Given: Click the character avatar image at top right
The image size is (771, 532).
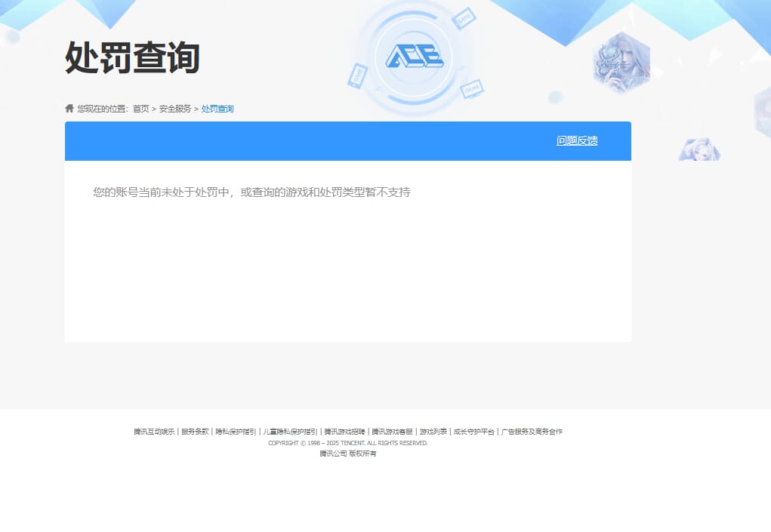Looking at the screenshot, I should (x=621, y=65).
